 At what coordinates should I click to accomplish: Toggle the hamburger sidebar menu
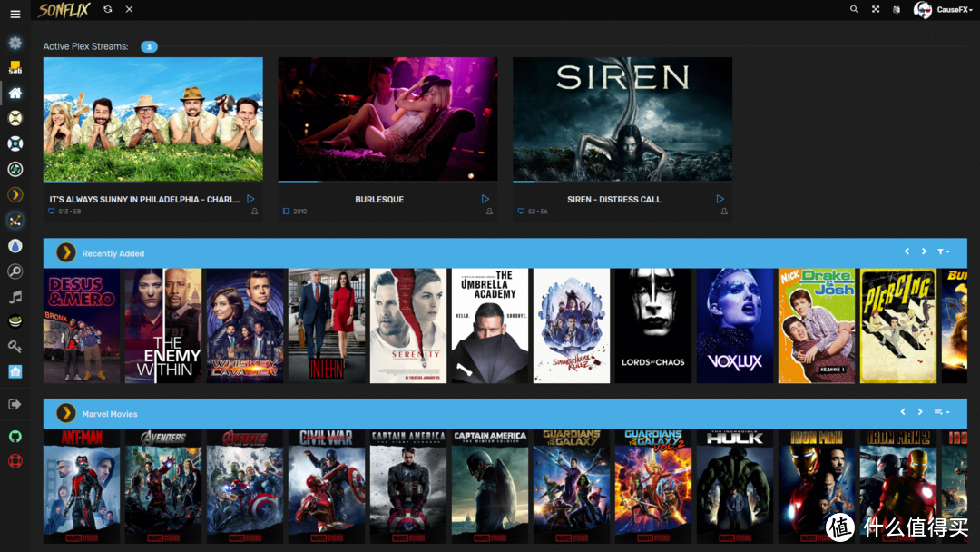(15, 15)
